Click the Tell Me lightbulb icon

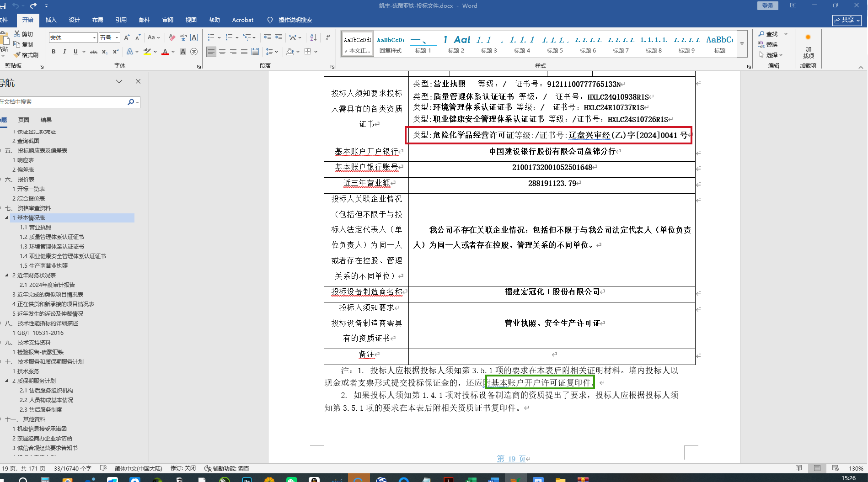(x=270, y=20)
